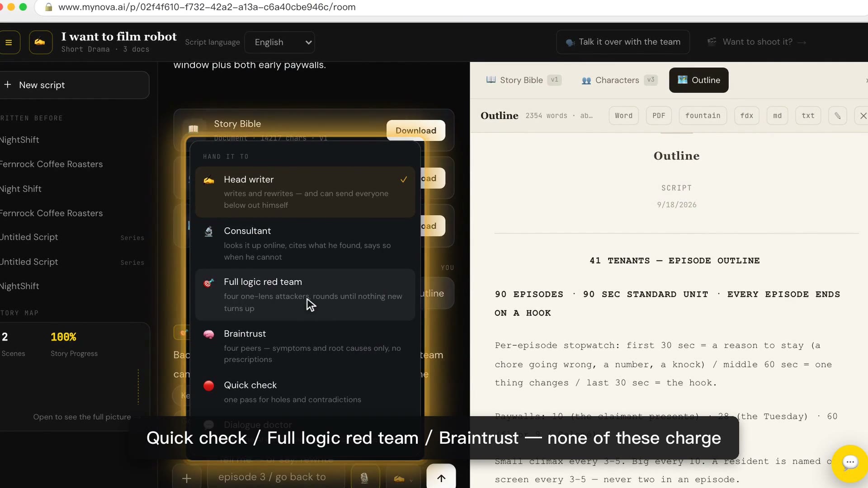Export outline as fountain format
868x488 pixels.
pos(703,116)
